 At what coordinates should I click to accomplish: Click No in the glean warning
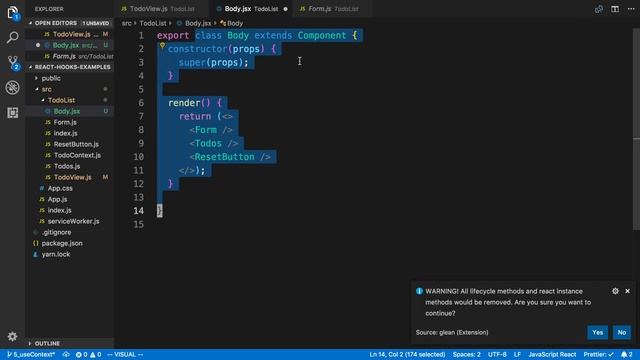click(622, 332)
